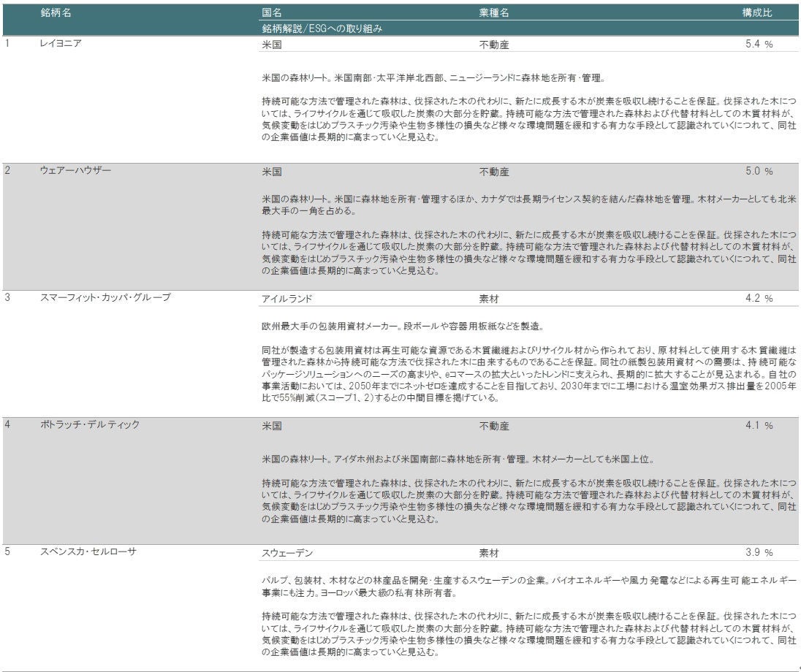This screenshot has width=801, height=672.
Task: Select the 銘柄解説/ESGへの取り組み subheader
Action: 322,29
